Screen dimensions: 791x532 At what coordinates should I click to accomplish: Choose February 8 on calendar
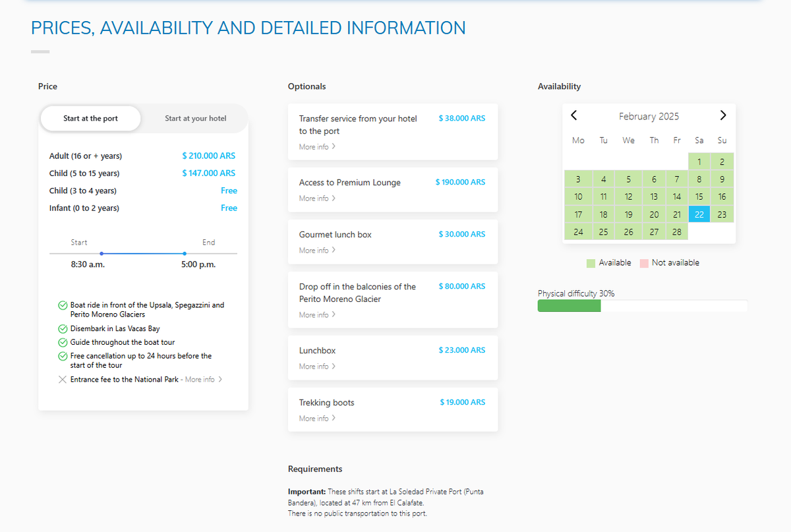click(699, 179)
